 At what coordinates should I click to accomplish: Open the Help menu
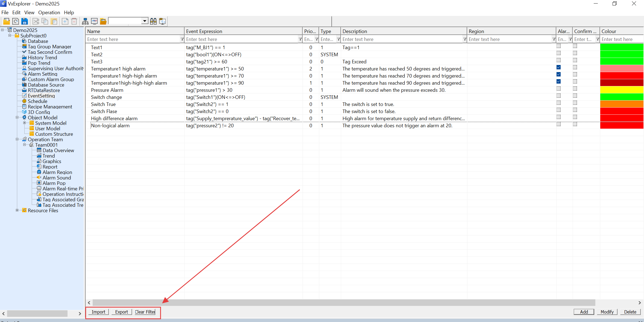[69, 13]
